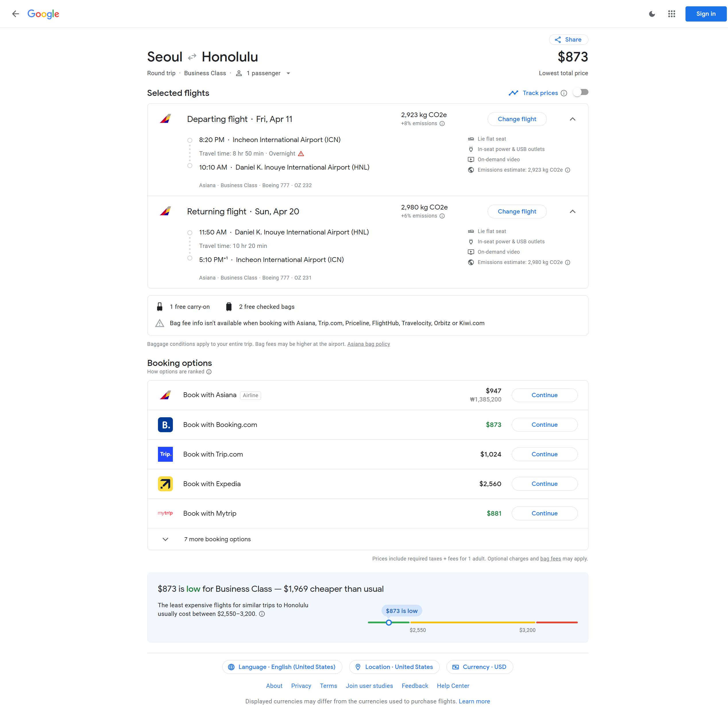
Task: Click the Share button
Action: pyautogui.click(x=568, y=40)
